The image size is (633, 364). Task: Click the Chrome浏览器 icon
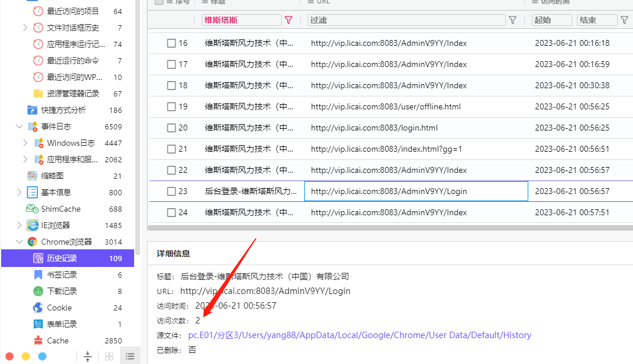(x=32, y=242)
